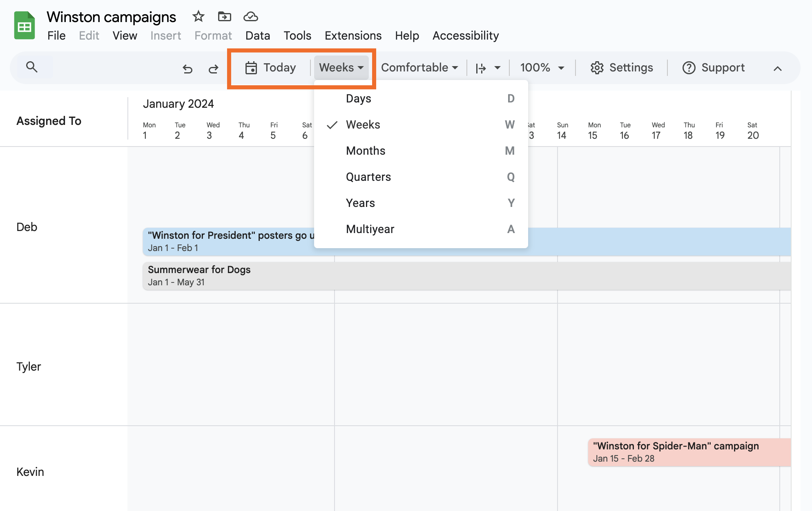Open the 100% zoom dropdown

(x=542, y=67)
